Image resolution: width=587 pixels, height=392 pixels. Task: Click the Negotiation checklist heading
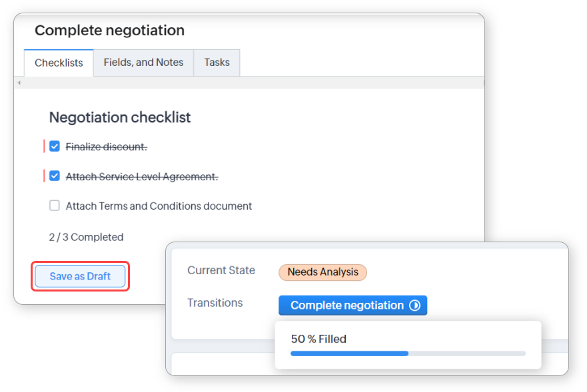tap(120, 118)
